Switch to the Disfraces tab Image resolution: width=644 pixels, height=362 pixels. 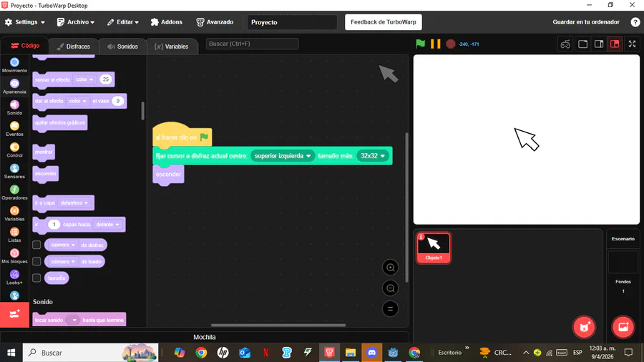(x=74, y=47)
